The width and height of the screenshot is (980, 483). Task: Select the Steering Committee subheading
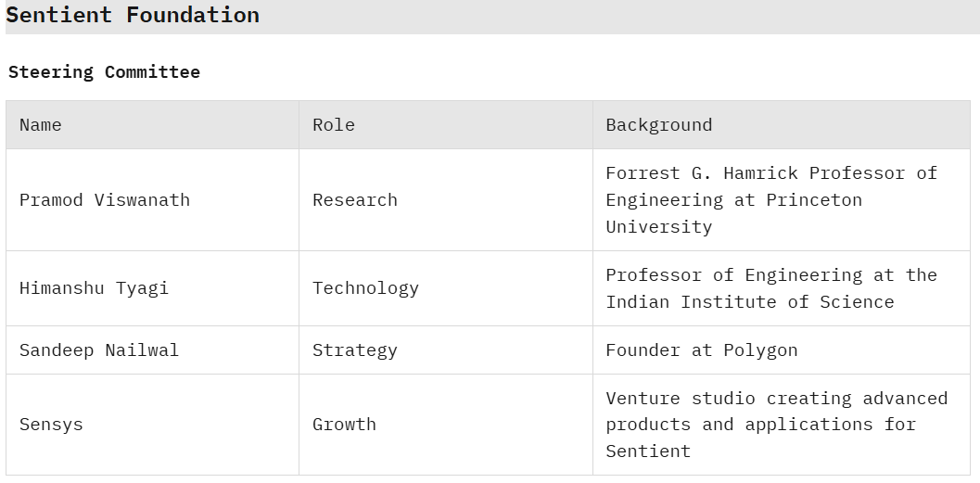[104, 72]
